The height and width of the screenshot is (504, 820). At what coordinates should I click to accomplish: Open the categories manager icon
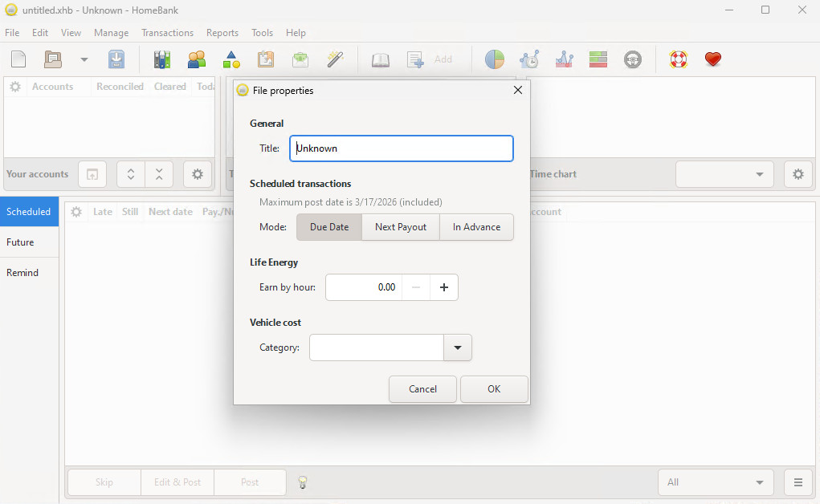click(231, 59)
